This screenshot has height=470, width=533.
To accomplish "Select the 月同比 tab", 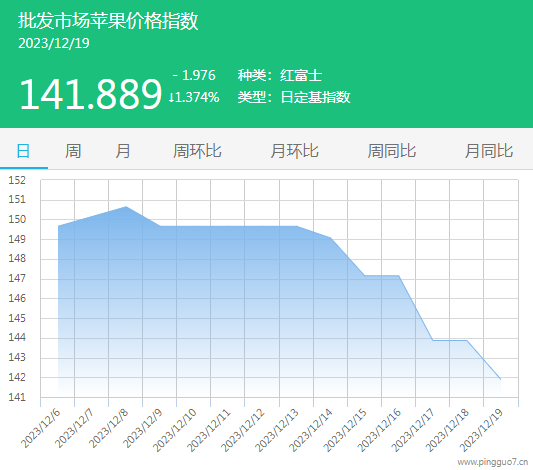I will point(489,151).
